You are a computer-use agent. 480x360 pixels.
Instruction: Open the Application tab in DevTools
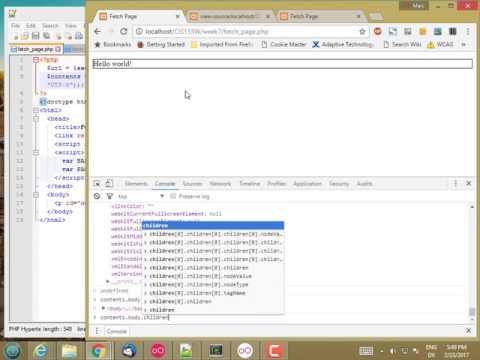pyautogui.click(x=307, y=184)
